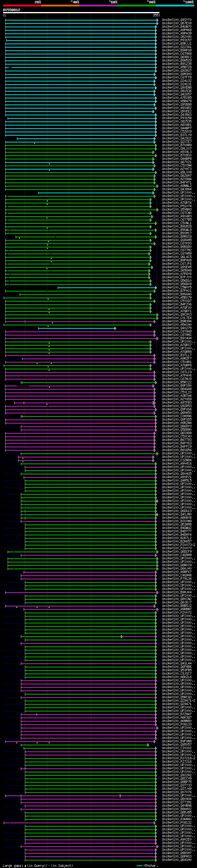Select the UniRef100_P79134 label
This screenshot has width=197, height=868.
click(176, 579)
